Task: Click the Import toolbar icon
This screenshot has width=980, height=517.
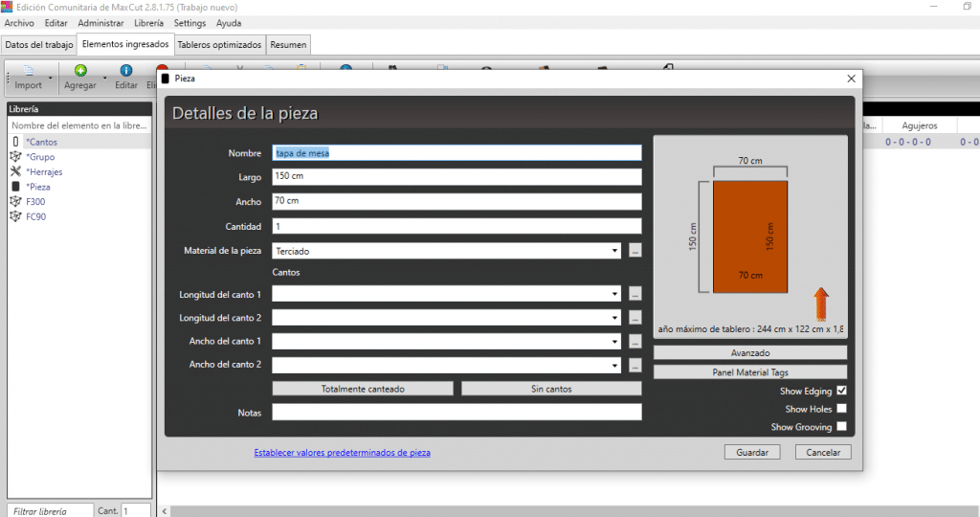Action: (28, 71)
